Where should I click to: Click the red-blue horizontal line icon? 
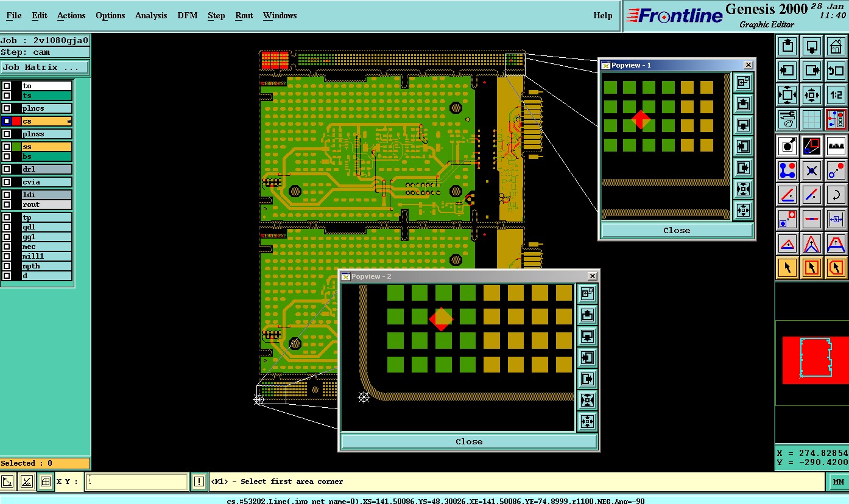(x=812, y=219)
